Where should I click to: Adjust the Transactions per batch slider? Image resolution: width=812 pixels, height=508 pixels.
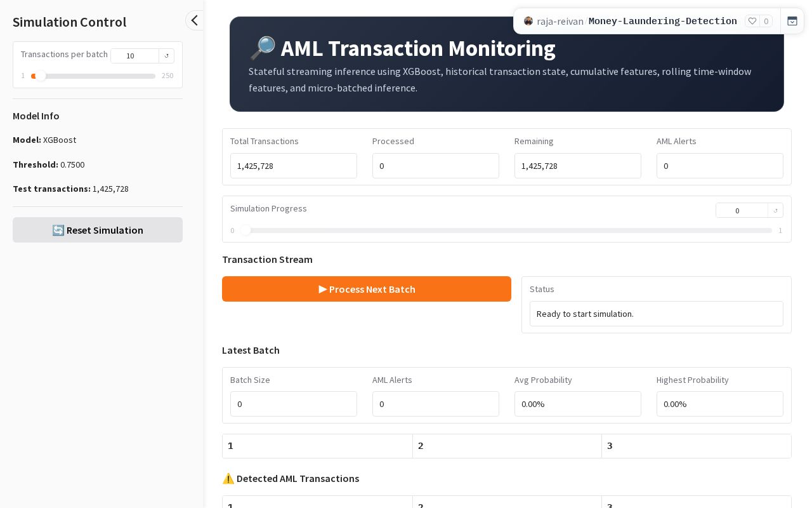(x=93, y=76)
